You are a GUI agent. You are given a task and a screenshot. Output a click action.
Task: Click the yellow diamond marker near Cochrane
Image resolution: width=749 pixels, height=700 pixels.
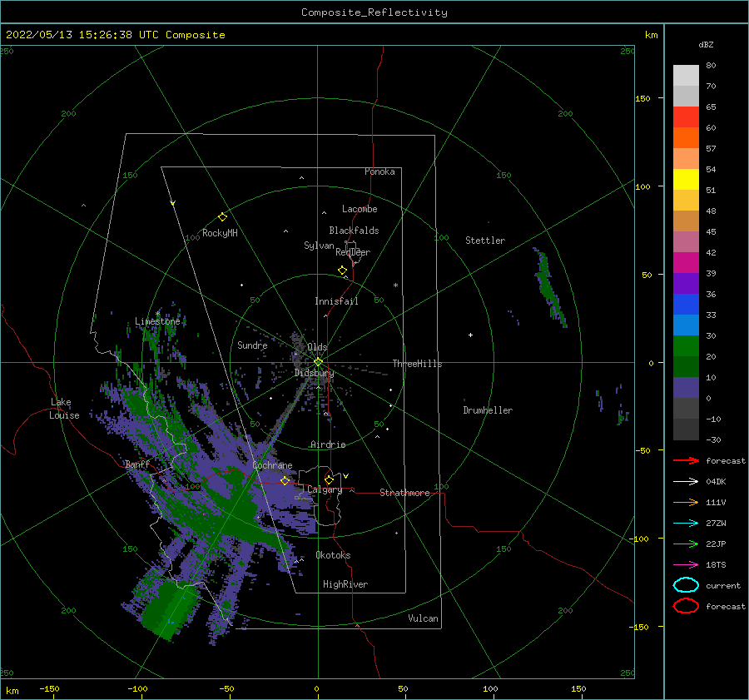point(285,480)
